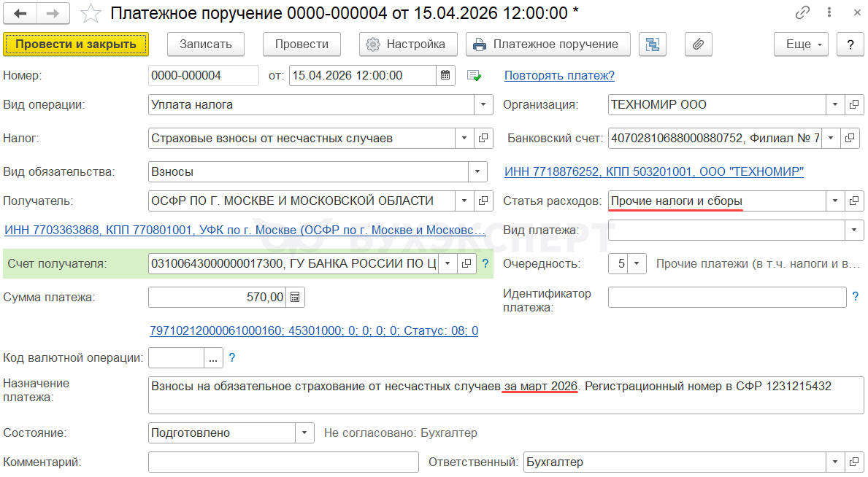This screenshot has height=477, width=868.
Task: Open Налог item with the open-form icon
Action: click(483, 139)
